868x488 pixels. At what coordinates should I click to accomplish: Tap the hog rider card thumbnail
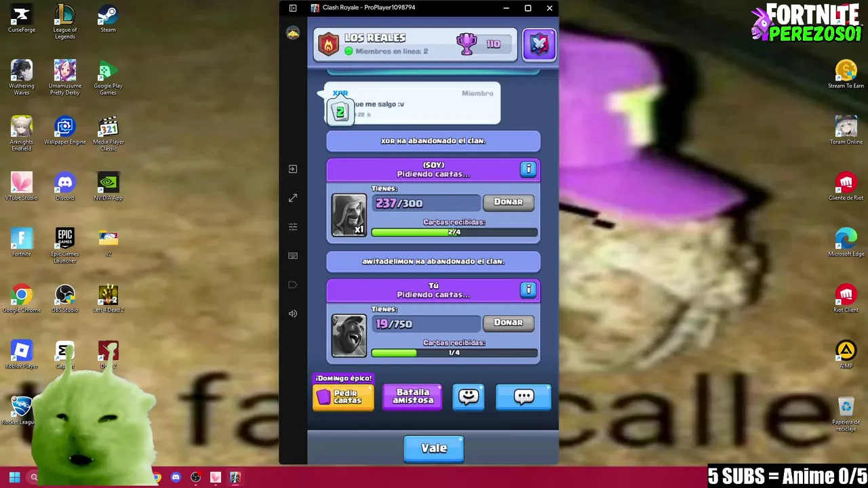pyautogui.click(x=349, y=336)
